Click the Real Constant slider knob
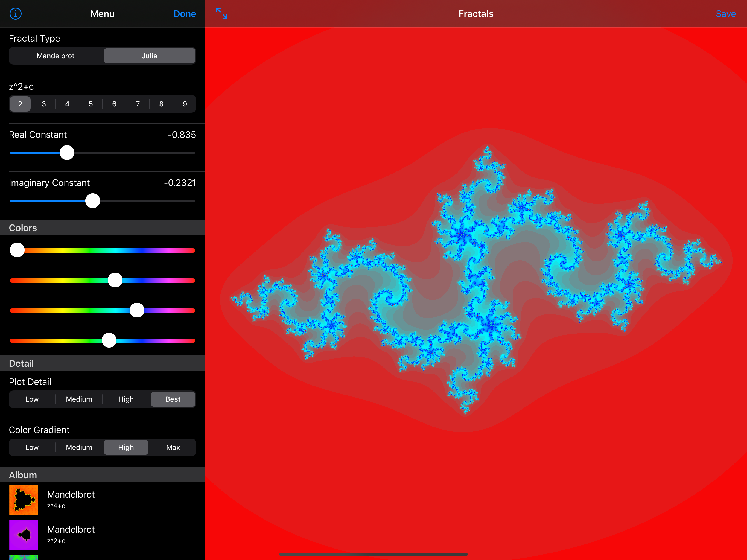The image size is (747, 560). click(67, 153)
